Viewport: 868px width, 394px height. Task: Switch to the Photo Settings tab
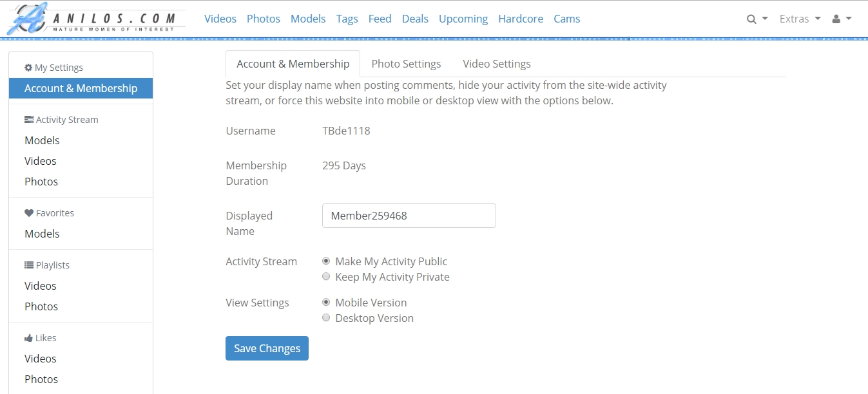click(x=406, y=64)
